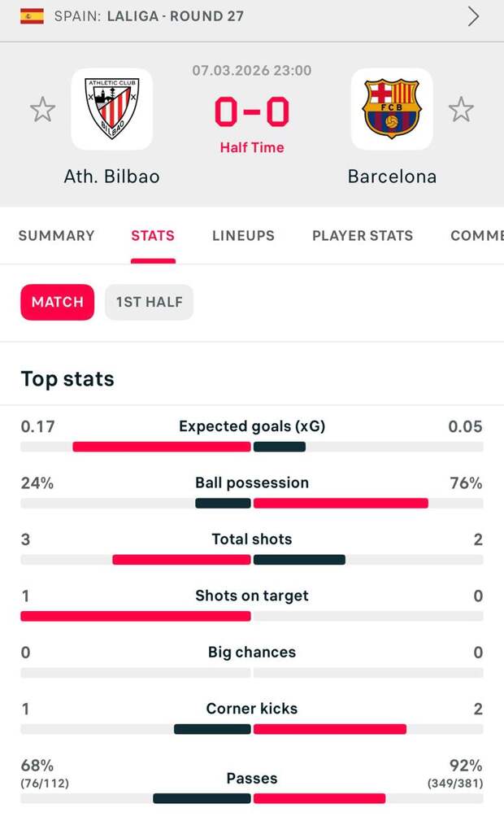Image resolution: width=504 pixels, height=834 pixels.
Task: Select the MATCH stats filter
Action: click(57, 302)
